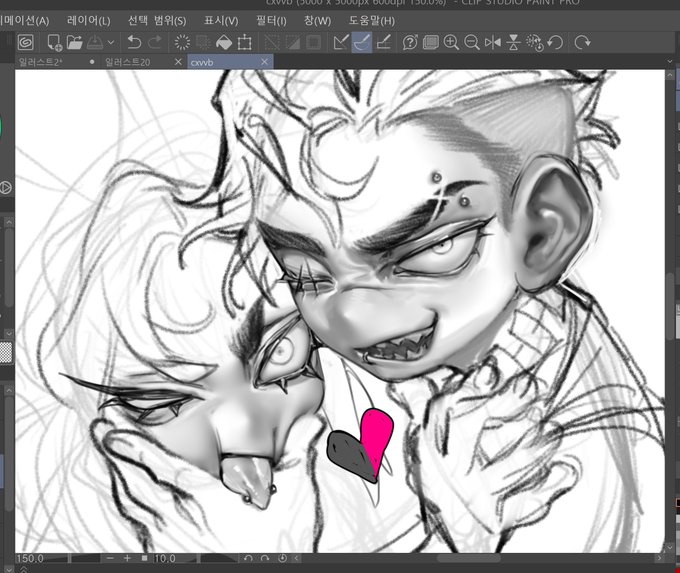Create a new canvas with New icon

pyautogui.click(x=54, y=43)
